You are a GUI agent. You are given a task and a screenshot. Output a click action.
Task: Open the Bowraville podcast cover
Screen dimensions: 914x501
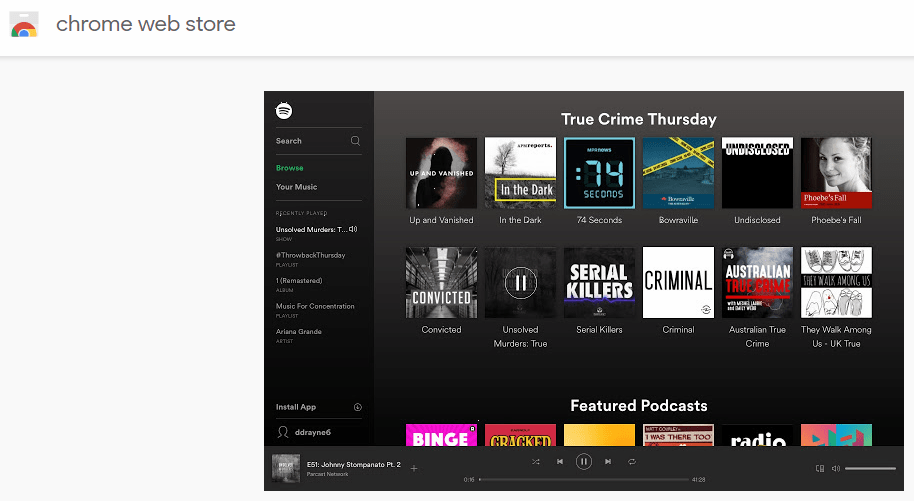click(679, 173)
